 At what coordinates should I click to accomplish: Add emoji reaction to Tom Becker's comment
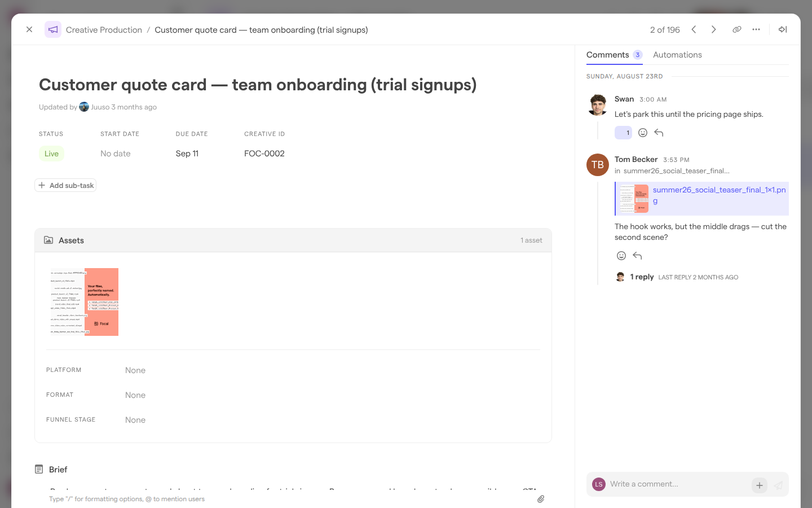tap(621, 256)
